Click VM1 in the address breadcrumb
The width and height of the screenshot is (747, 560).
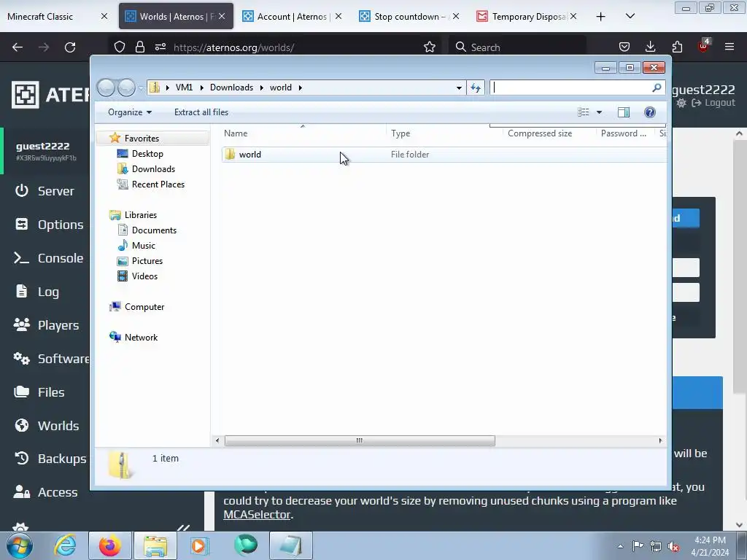[184, 87]
